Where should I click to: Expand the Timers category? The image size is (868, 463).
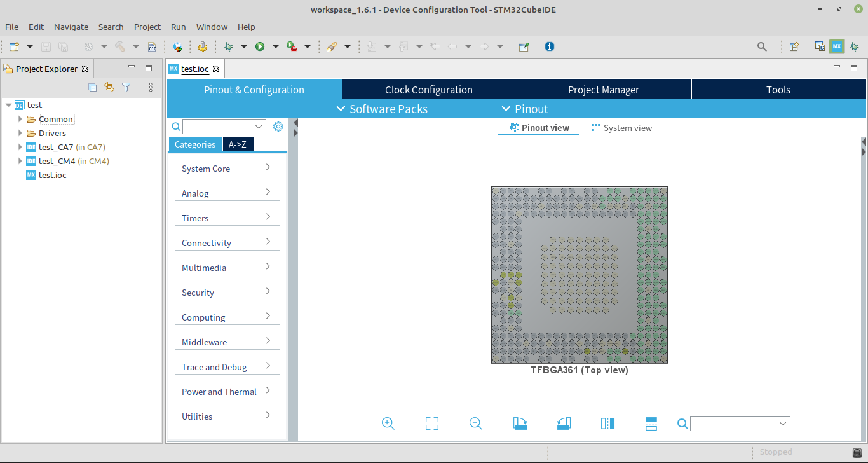click(227, 218)
